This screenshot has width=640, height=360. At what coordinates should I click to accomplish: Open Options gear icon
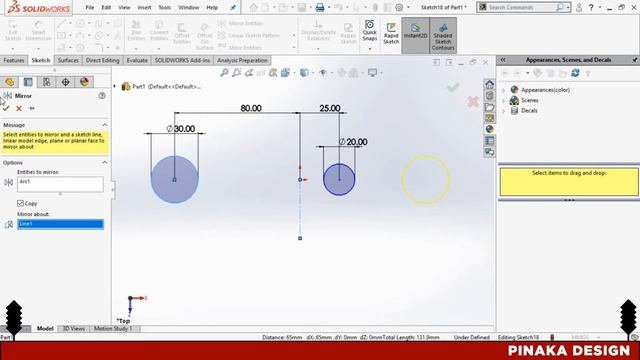399,7
